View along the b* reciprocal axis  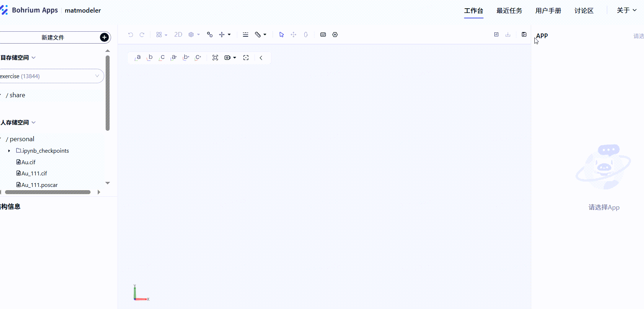[x=186, y=58]
